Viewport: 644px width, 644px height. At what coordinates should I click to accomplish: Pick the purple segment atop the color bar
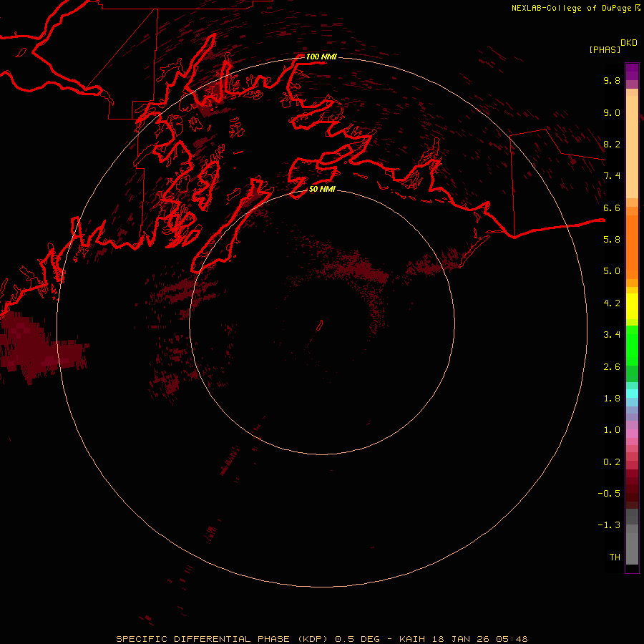(x=632, y=72)
